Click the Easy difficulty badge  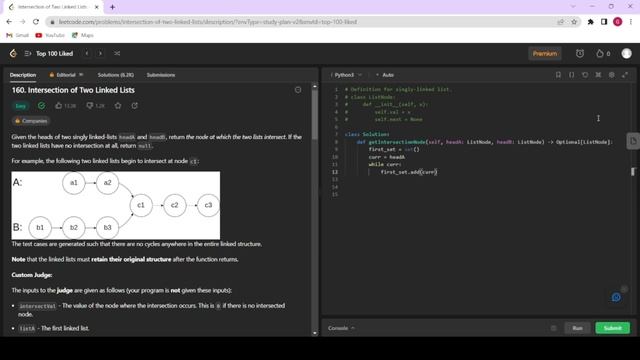20,106
